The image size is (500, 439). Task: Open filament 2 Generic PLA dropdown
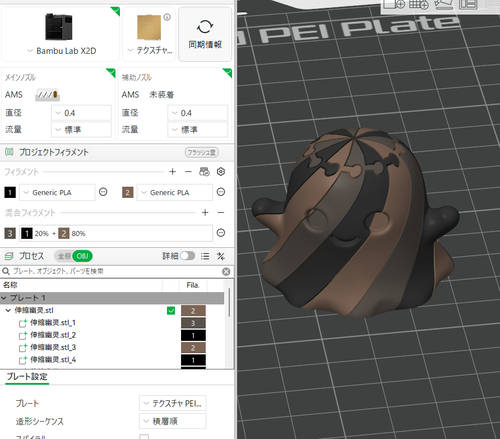click(x=175, y=192)
